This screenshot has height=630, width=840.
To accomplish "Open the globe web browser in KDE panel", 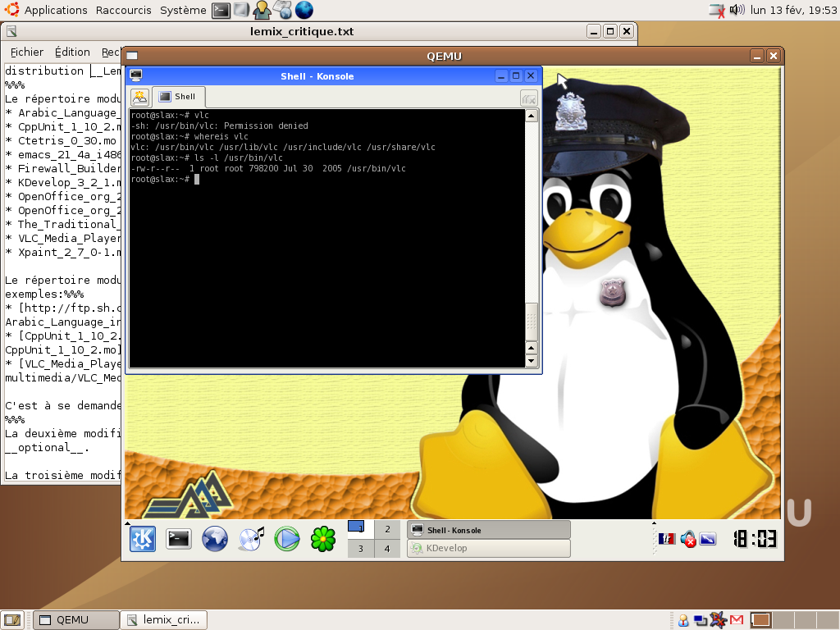I will tap(214, 539).
